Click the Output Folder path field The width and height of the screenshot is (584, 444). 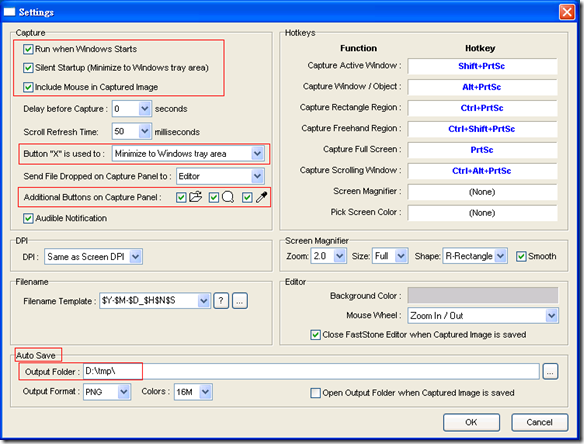tap(311, 371)
